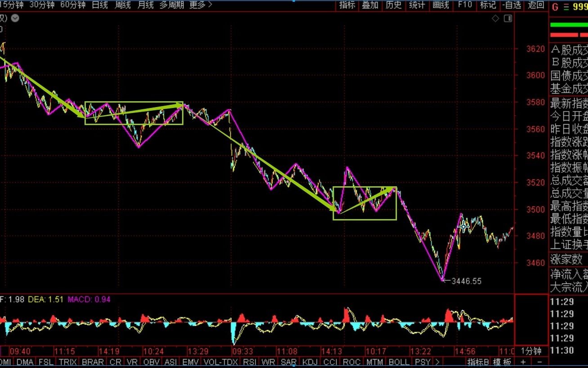This screenshot has height=368, width=588.
Task: Select the OBV indicator tab
Action: (x=151, y=362)
